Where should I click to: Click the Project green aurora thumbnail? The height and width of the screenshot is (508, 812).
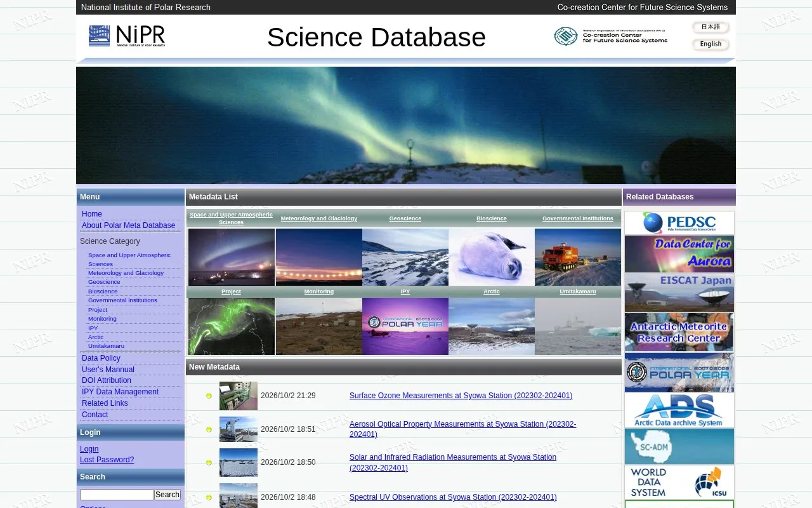232,326
